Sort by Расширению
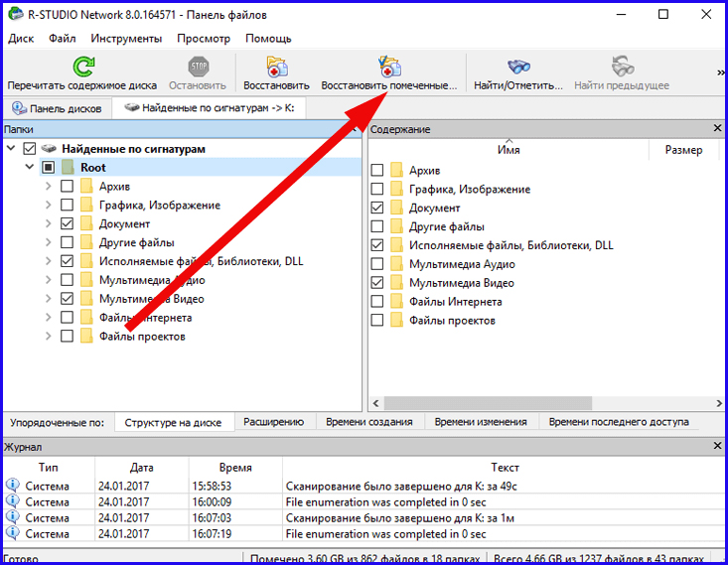The width and height of the screenshot is (728, 565). click(x=274, y=422)
